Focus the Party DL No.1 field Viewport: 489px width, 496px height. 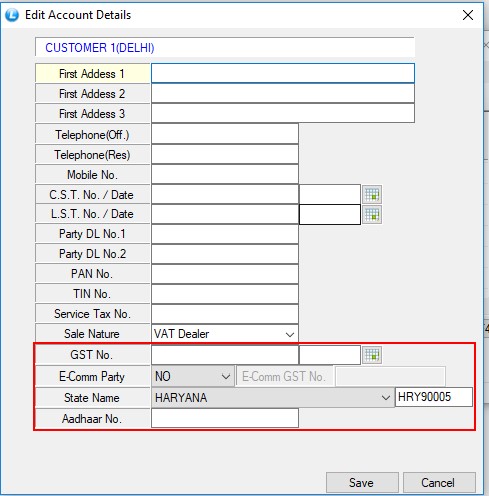(225, 234)
